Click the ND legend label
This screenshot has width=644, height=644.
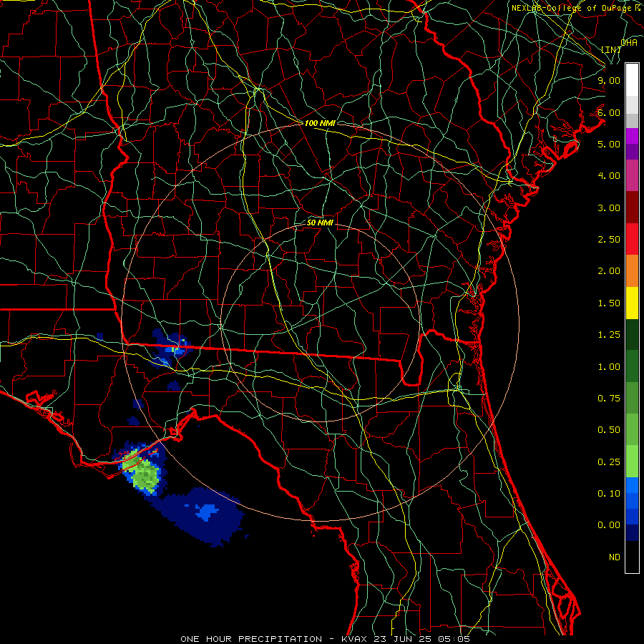615,557
